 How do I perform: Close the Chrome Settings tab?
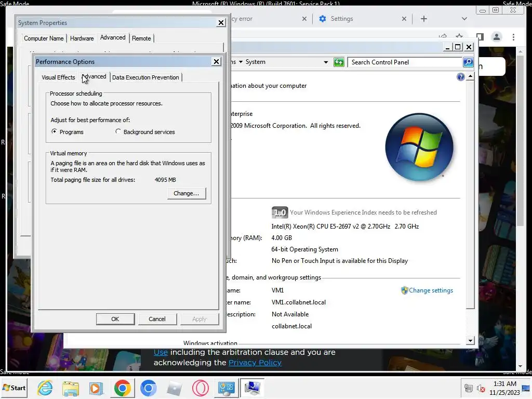click(x=404, y=19)
